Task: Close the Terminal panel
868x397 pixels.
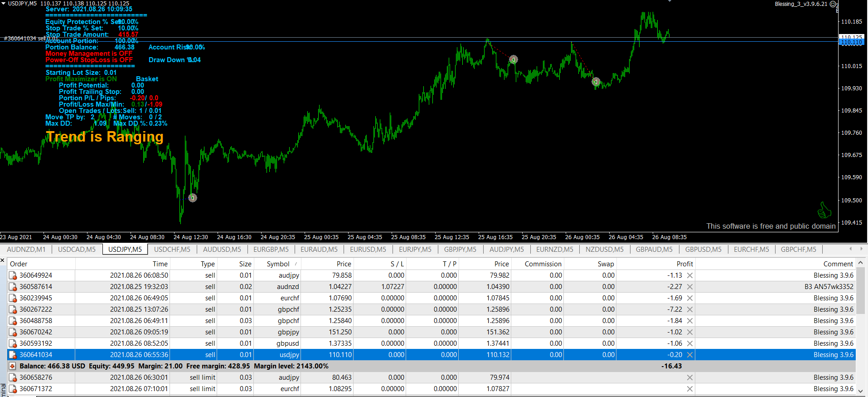Action: tap(3, 260)
